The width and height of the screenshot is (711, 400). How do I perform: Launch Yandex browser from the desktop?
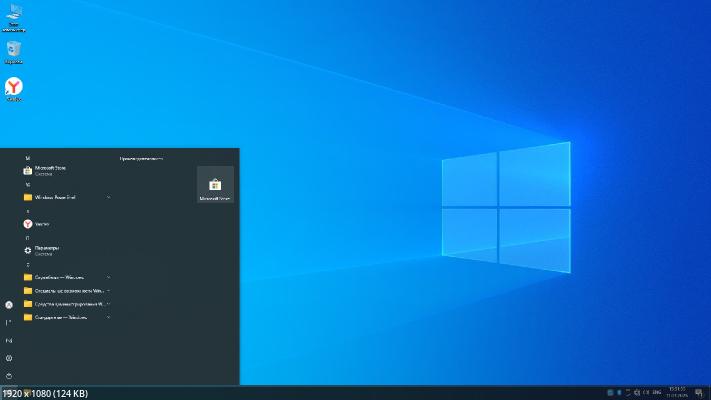click(14, 89)
